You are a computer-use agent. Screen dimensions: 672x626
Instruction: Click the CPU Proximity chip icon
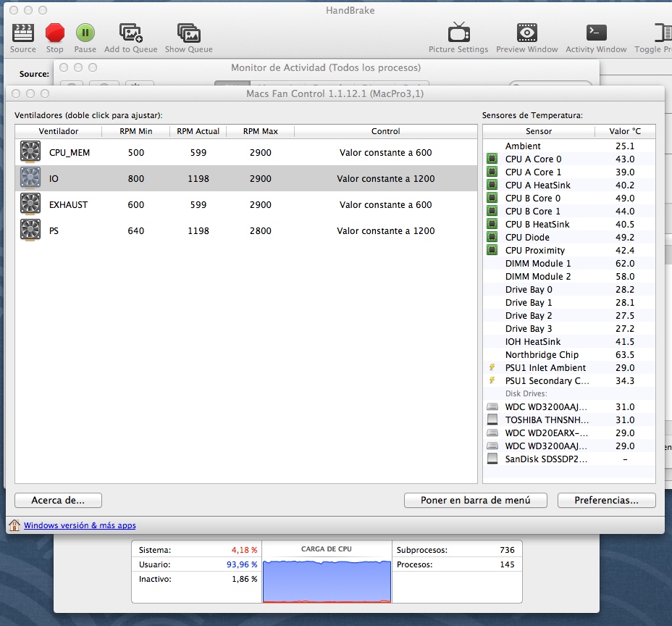492,251
